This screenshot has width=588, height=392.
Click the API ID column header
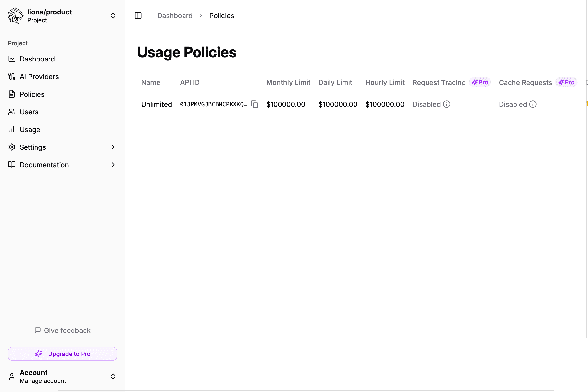point(190,82)
